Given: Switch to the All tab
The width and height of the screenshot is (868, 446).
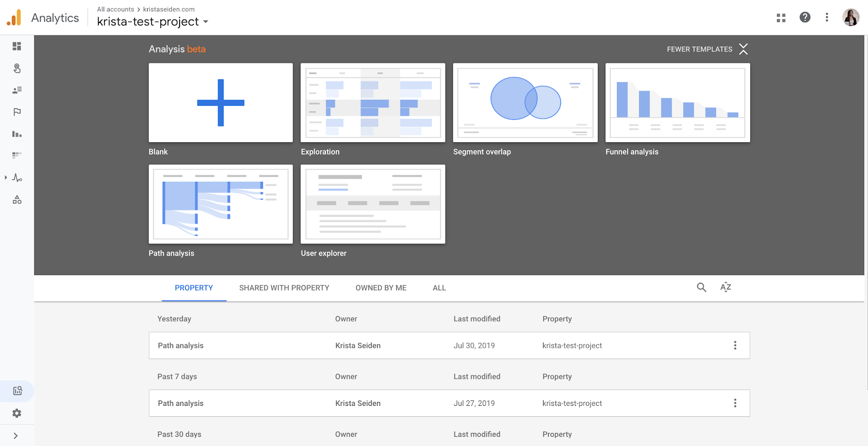Looking at the screenshot, I should (x=439, y=288).
